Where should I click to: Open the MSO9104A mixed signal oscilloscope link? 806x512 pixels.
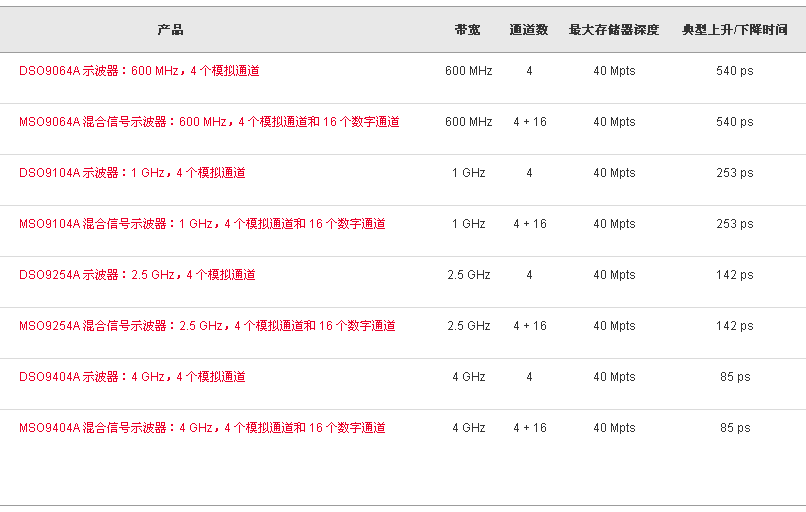[202, 224]
